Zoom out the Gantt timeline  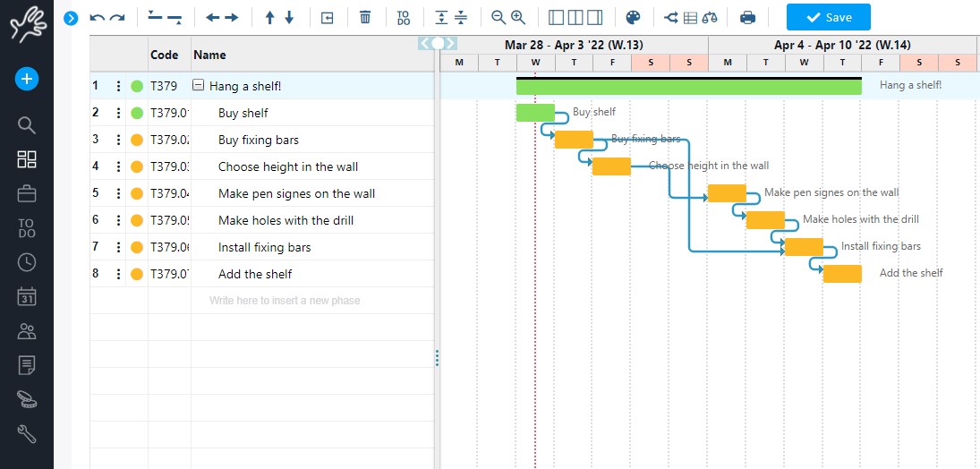pos(499,17)
